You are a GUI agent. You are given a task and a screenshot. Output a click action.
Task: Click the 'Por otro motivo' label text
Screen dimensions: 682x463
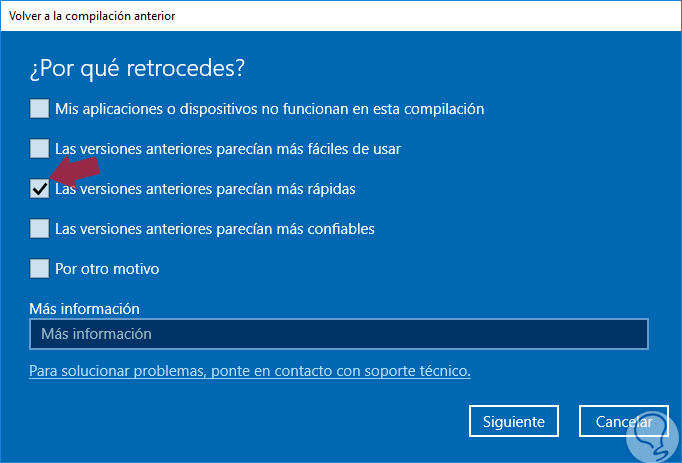click(x=107, y=268)
